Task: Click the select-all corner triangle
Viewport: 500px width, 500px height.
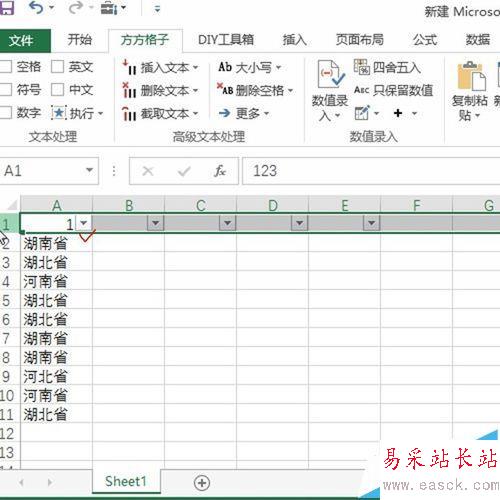Action: [x=11, y=204]
